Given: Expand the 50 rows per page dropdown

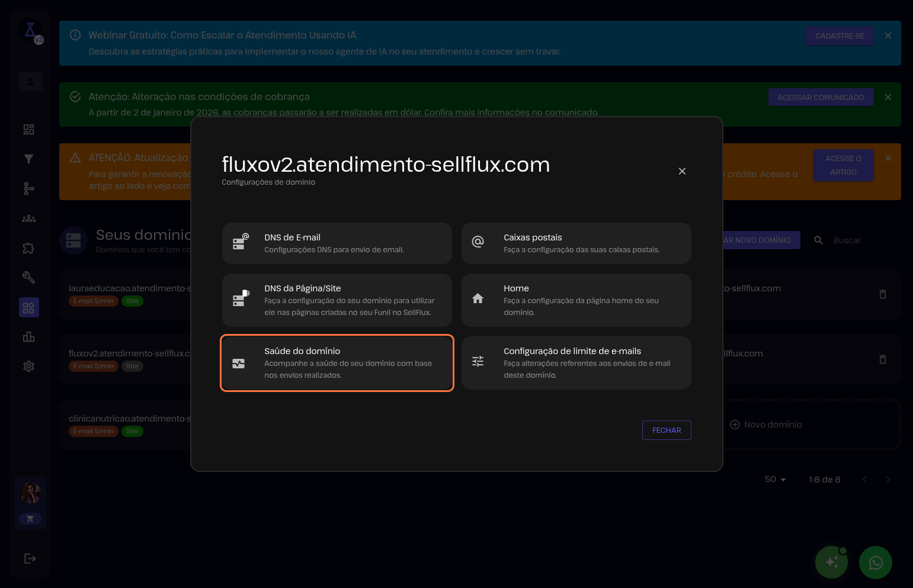Looking at the screenshot, I should coord(775,480).
